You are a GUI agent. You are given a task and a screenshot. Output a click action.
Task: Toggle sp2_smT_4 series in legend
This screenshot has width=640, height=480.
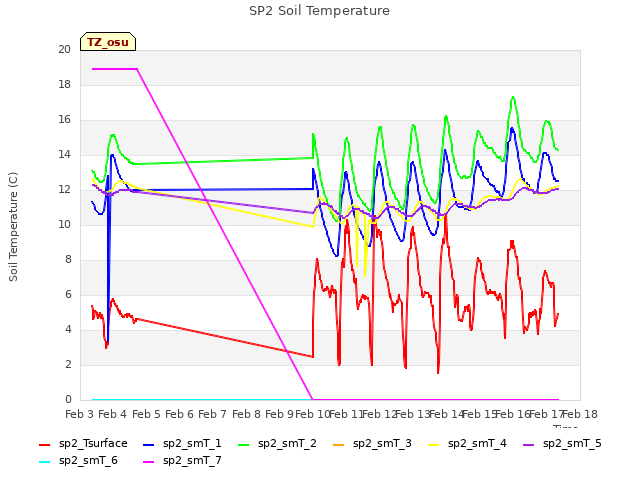[467, 444]
